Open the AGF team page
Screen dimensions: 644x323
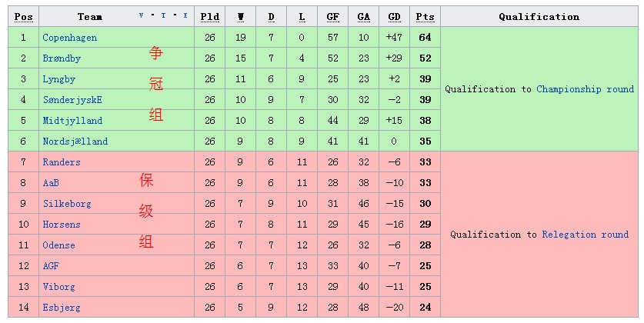tap(51, 266)
